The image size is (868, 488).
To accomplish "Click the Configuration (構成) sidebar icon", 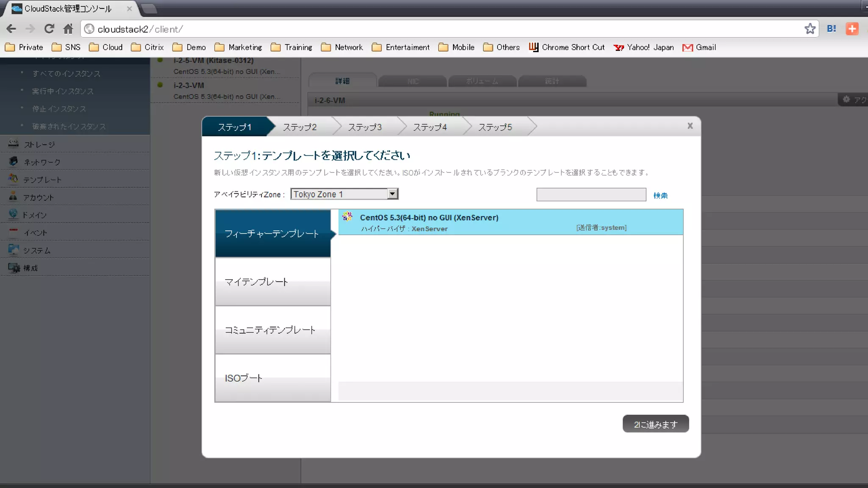I will click(x=13, y=268).
